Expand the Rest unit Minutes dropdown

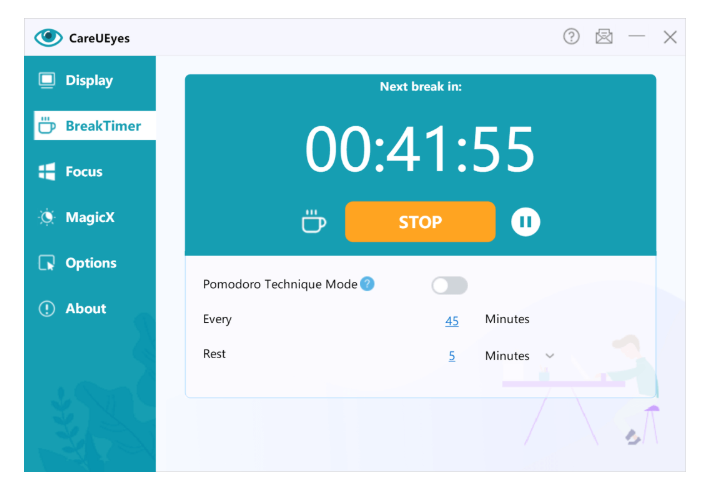550,356
